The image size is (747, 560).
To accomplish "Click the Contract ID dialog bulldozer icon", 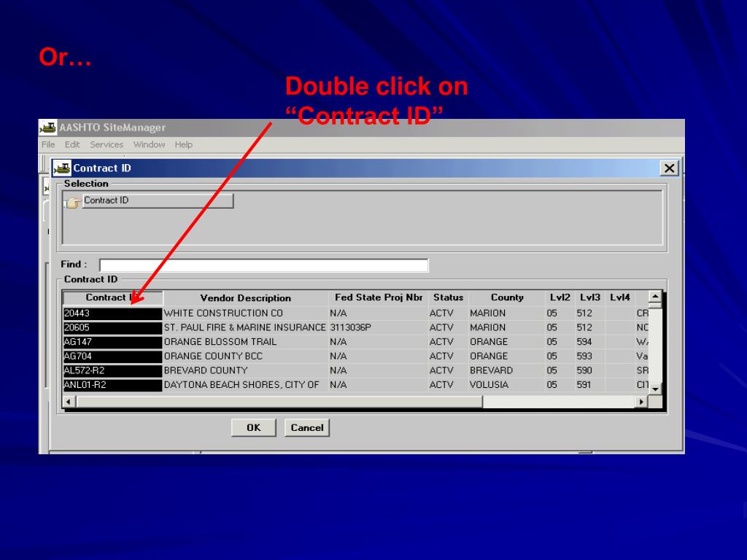I will point(62,168).
